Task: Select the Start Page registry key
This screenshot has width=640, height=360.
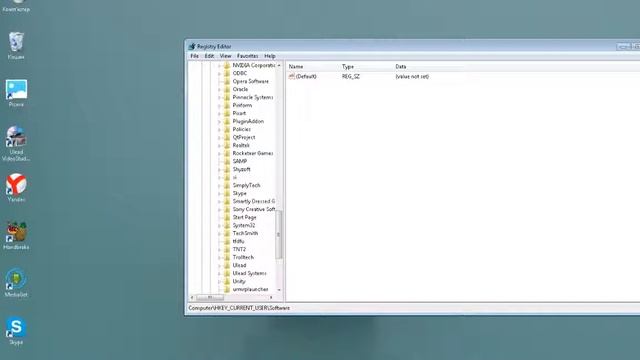Action: coord(244,217)
